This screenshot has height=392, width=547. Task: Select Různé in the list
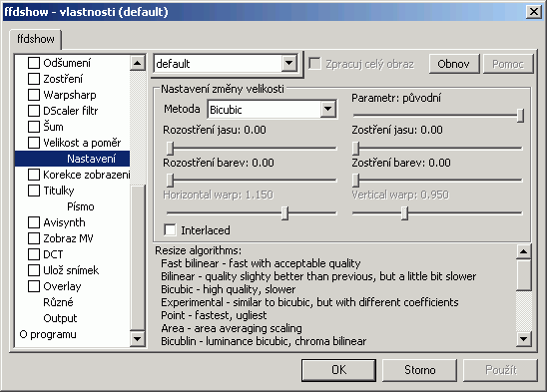pos(58,302)
